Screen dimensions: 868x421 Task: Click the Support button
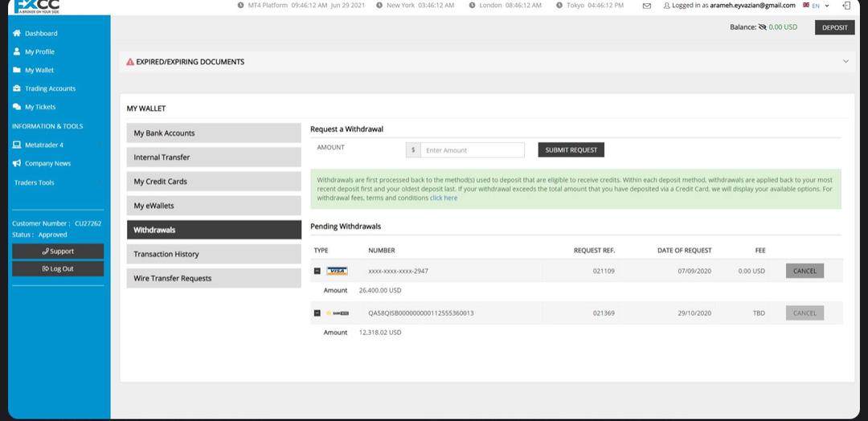point(58,251)
